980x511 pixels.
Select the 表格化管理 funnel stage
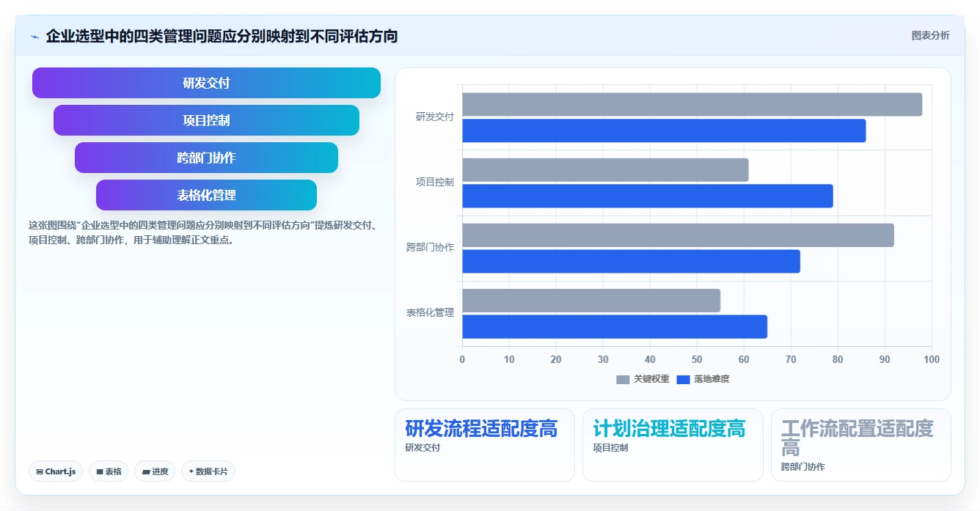click(x=206, y=195)
